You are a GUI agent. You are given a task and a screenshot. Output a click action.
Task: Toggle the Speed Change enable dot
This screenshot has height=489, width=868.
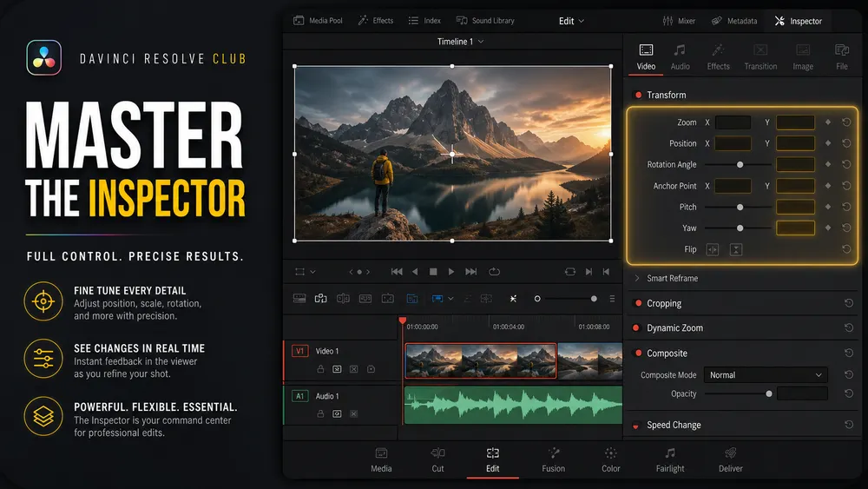pos(635,426)
